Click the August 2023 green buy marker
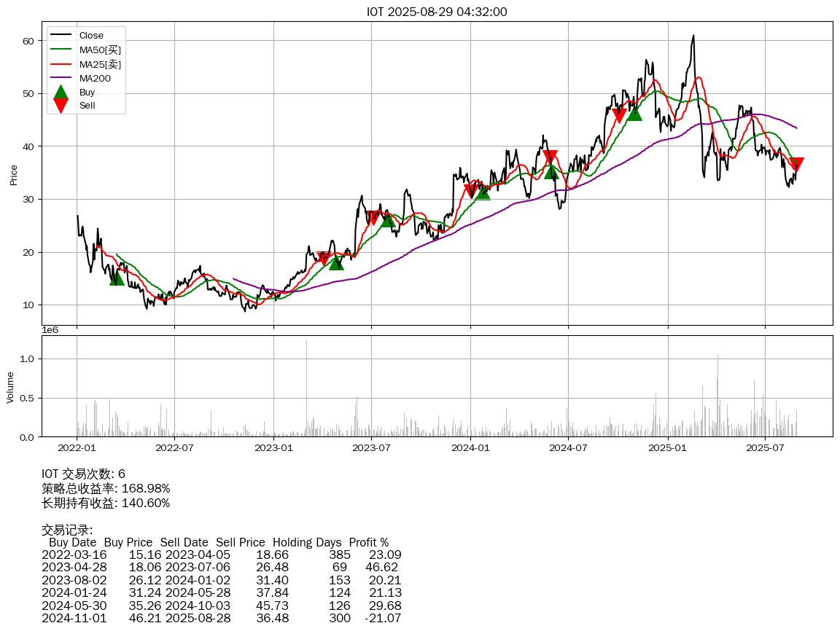This screenshot has width=840, height=631. pyautogui.click(x=387, y=219)
